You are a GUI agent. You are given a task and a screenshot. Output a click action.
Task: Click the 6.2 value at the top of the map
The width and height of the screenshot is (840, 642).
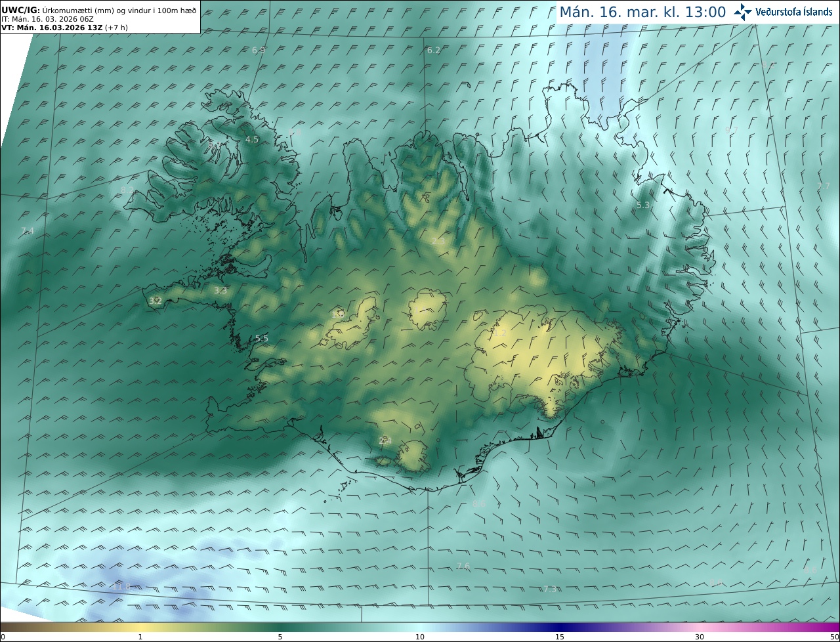click(434, 50)
